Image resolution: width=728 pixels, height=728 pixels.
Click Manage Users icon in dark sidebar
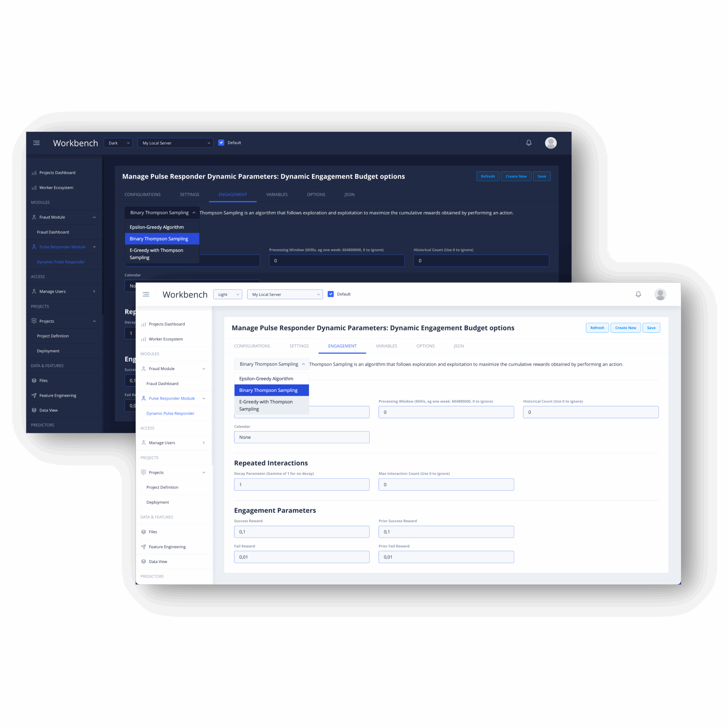[x=34, y=291]
